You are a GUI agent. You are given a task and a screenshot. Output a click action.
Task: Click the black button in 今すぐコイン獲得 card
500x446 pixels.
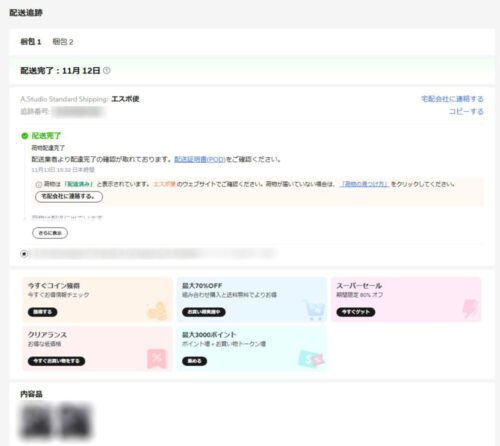tap(42, 312)
